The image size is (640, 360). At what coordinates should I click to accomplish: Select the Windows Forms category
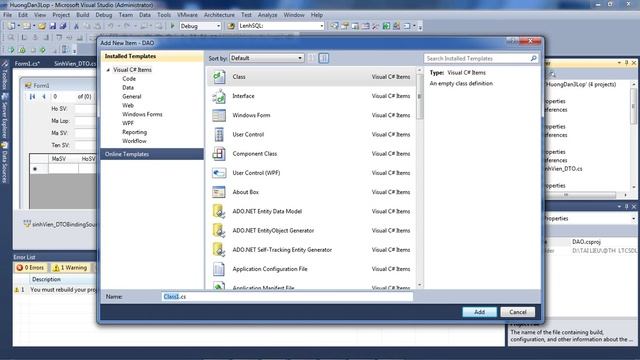pos(142,114)
